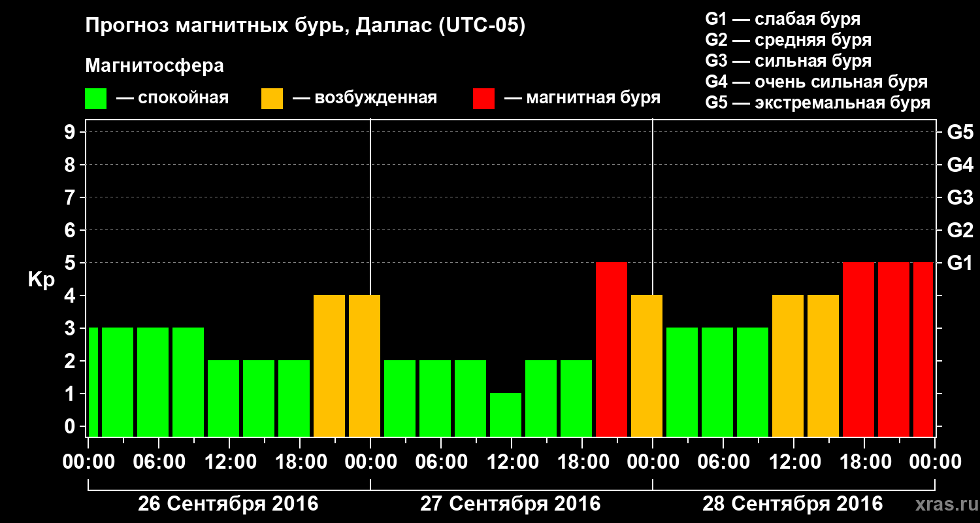The height and width of the screenshot is (523, 980).
Task: Click the green bar above 06:00 on 28 Сентября
Action: [717, 382]
